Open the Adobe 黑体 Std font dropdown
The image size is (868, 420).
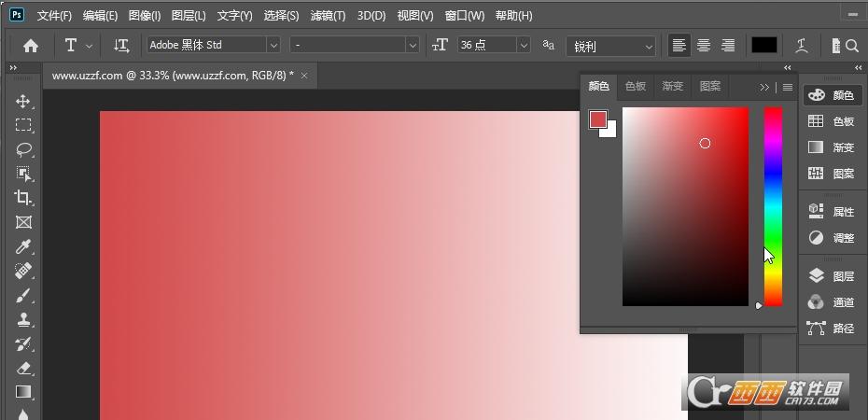pos(273,45)
